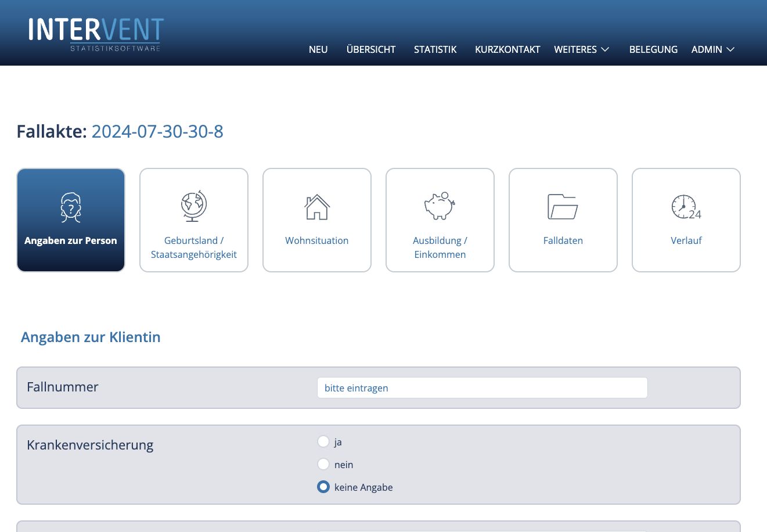
Task: Click the house icon for Wohnsituation
Action: pyautogui.click(x=317, y=207)
